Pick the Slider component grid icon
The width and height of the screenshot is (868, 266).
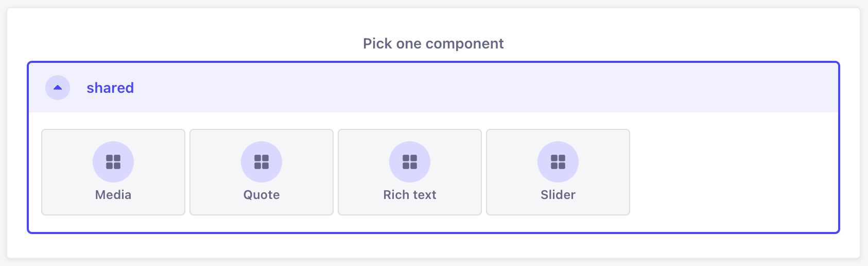coord(558,162)
